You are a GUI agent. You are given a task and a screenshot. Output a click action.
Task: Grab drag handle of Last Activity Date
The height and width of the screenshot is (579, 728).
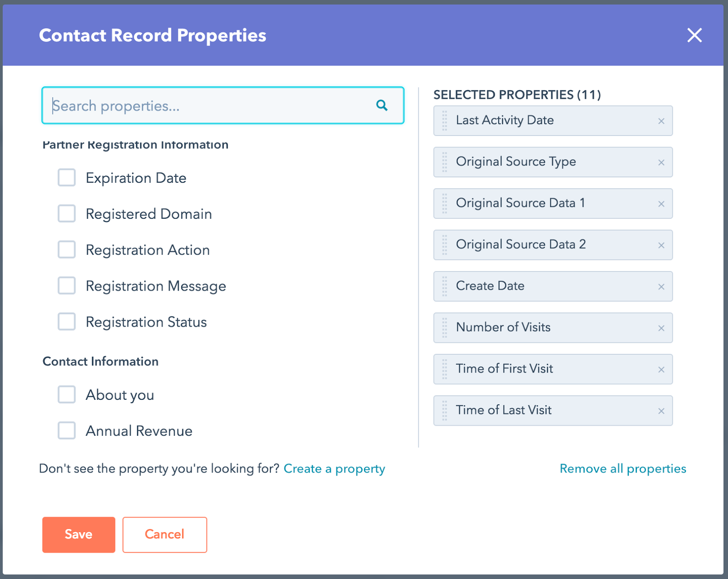445,121
